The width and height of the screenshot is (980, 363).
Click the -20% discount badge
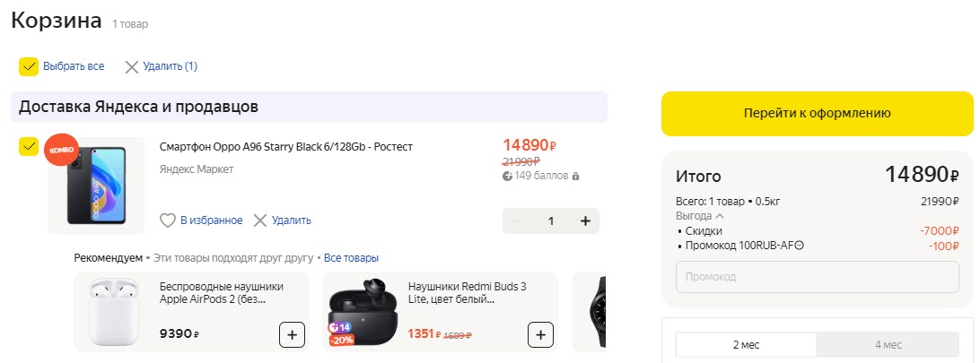pos(341,341)
